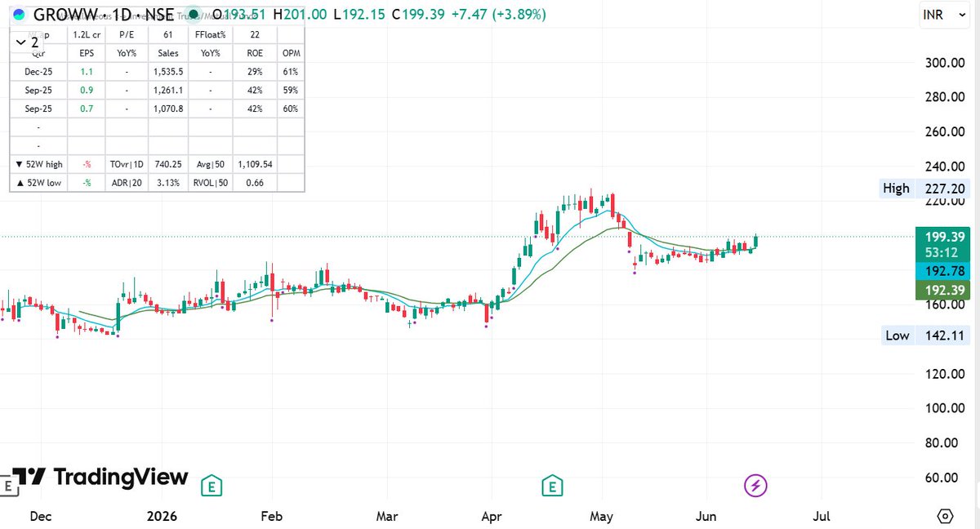980x529 pixels.
Task: Click the Dec-25 quarter row label
Action: pos(38,72)
